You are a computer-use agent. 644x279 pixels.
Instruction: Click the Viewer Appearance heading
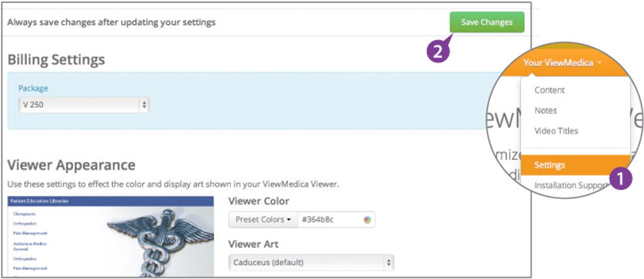point(71,165)
